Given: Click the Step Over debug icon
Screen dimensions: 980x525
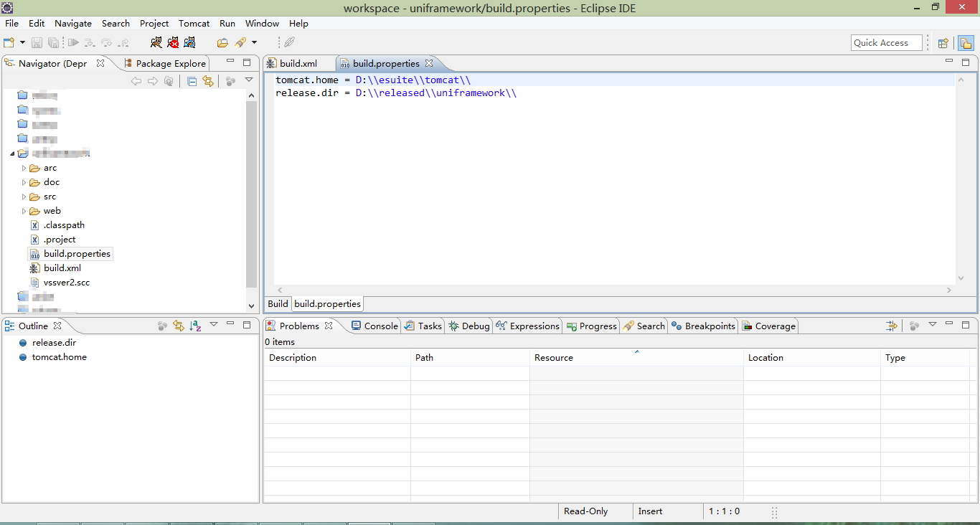Looking at the screenshot, I should point(106,43).
